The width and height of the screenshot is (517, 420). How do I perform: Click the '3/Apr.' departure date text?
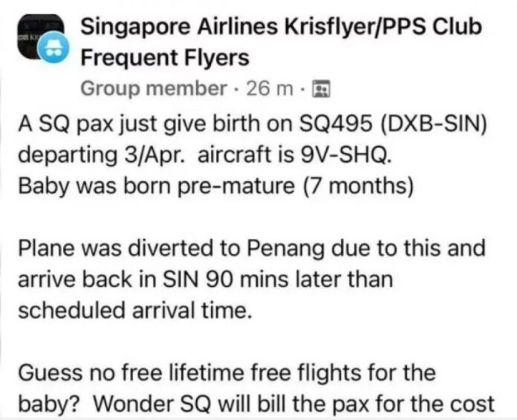point(153,154)
